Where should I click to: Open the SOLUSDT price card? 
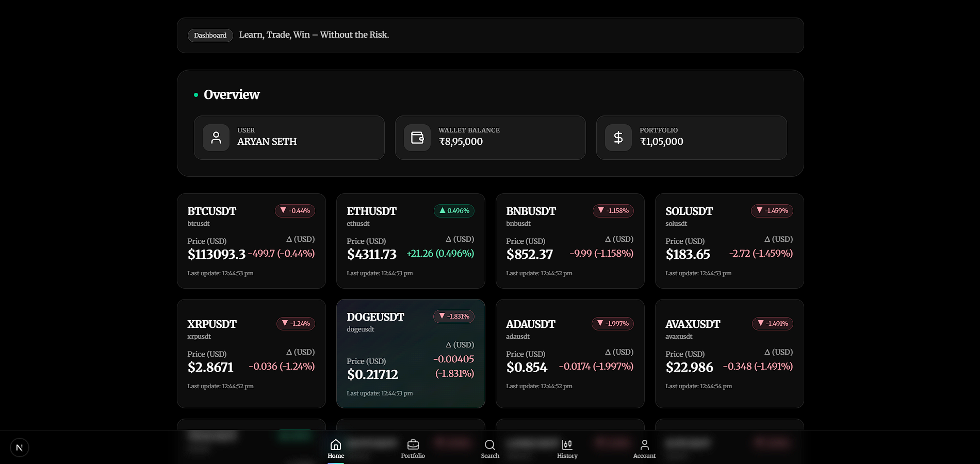click(729, 241)
